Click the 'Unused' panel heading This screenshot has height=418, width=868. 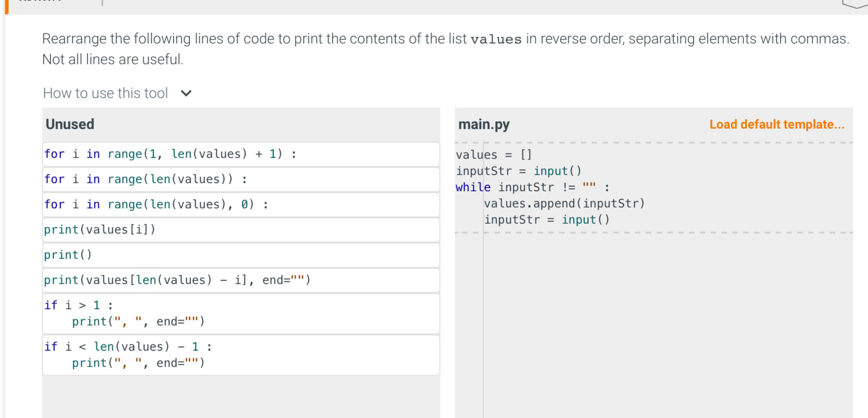(x=70, y=124)
